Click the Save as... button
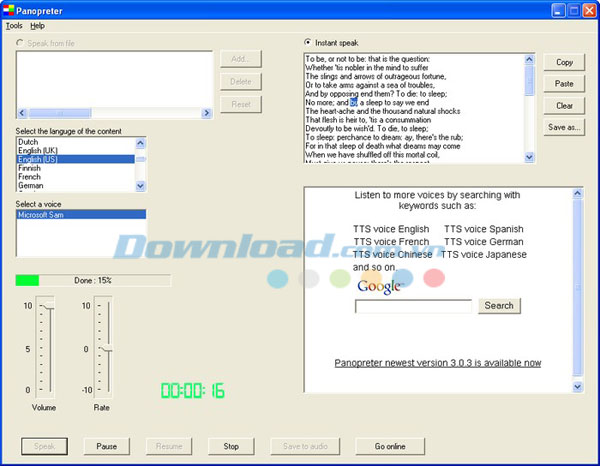The image size is (600, 466). point(565,127)
